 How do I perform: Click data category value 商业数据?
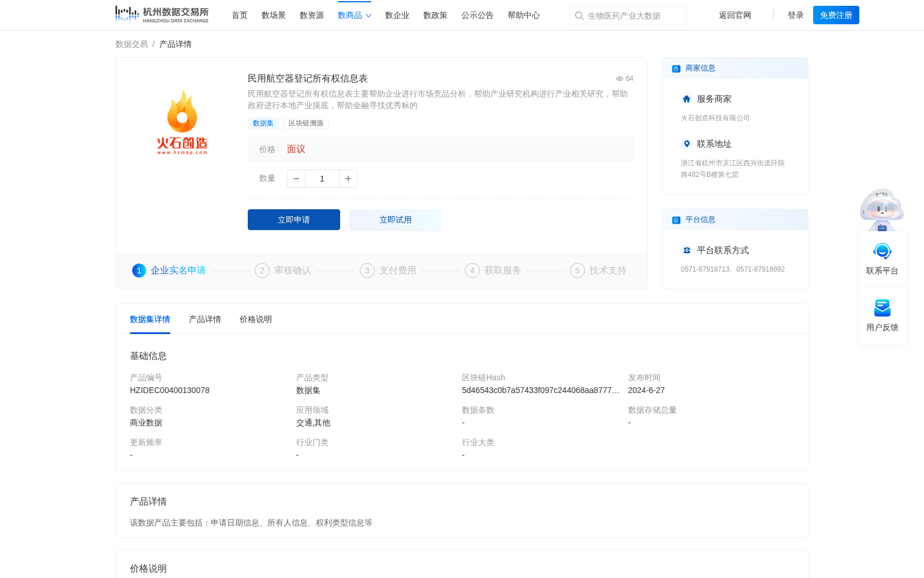coord(146,423)
